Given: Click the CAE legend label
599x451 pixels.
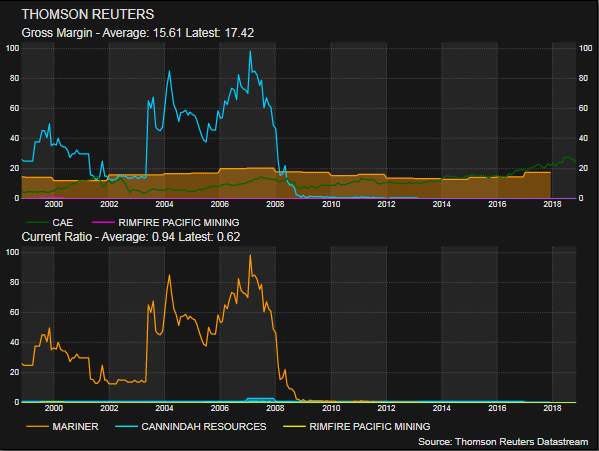Looking at the screenshot, I should [x=63, y=223].
